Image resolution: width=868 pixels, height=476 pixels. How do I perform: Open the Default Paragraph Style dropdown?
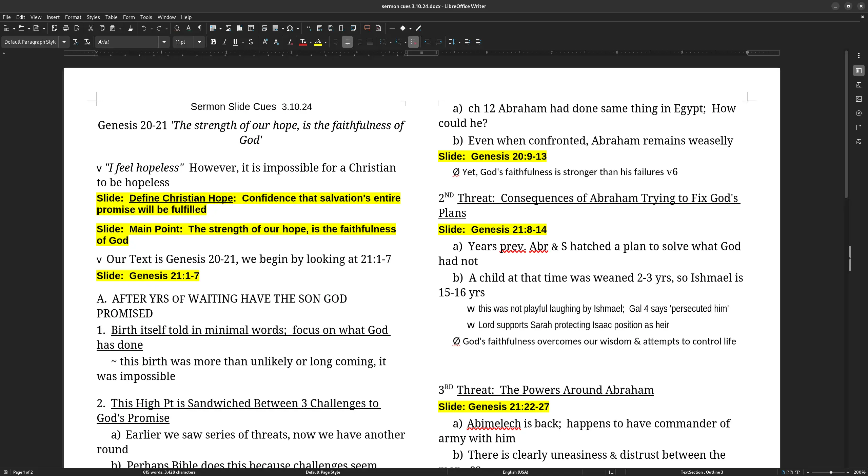pos(64,42)
